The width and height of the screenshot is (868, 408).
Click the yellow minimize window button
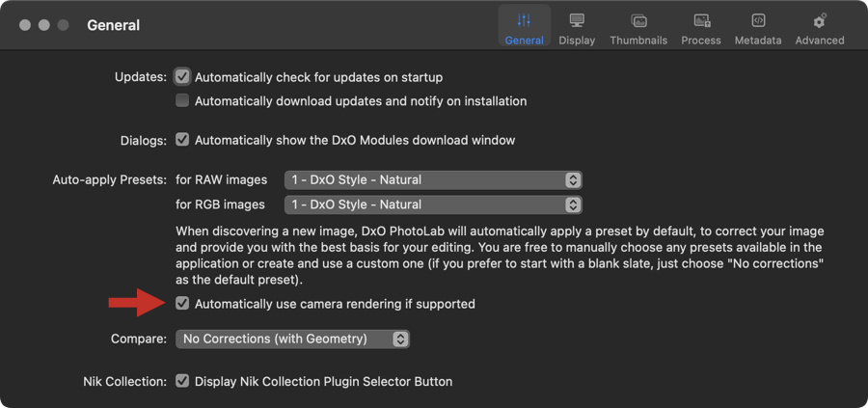pyautogui.click(x=43, y=25)
